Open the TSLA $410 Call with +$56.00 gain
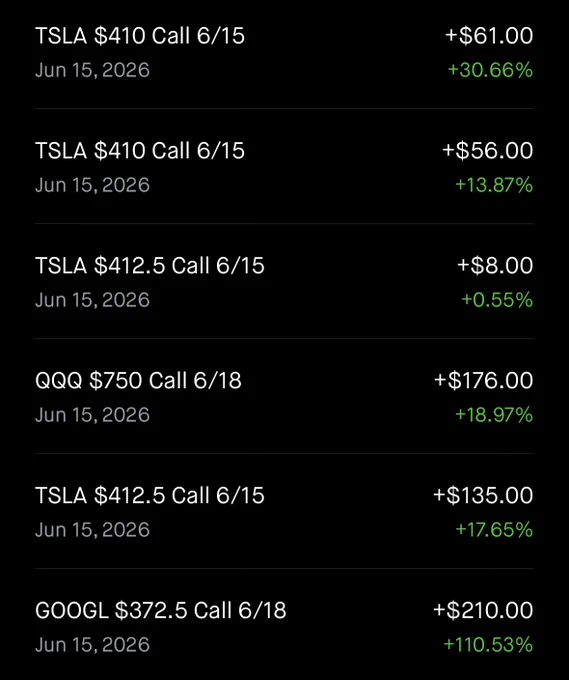 click(284, 167)
